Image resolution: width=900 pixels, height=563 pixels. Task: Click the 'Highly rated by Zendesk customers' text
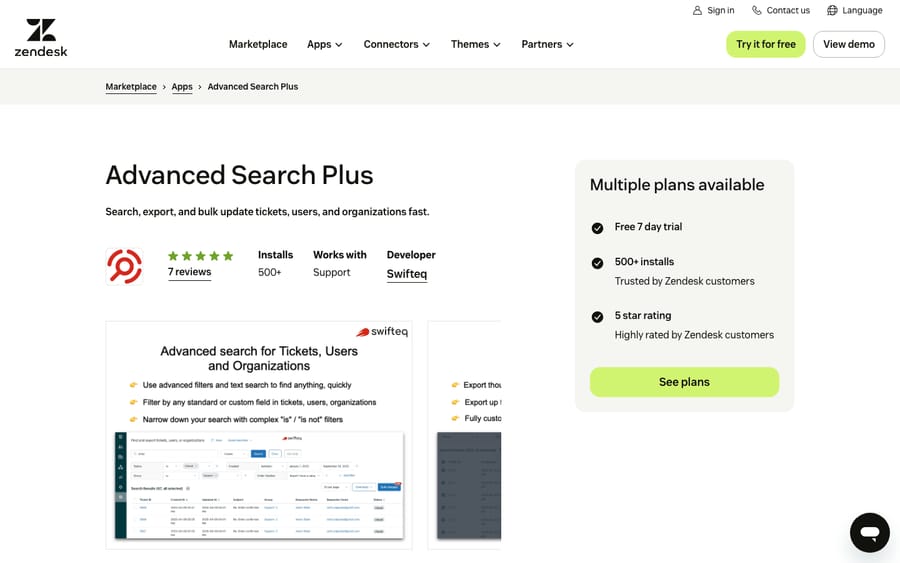click(x=694, y=335)
